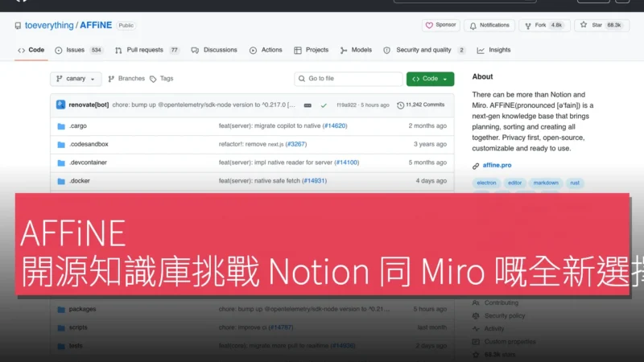Click the commits history clock icon
This screenshot has width=644, height=362.
pyautogui.click(x=400, y=105)
